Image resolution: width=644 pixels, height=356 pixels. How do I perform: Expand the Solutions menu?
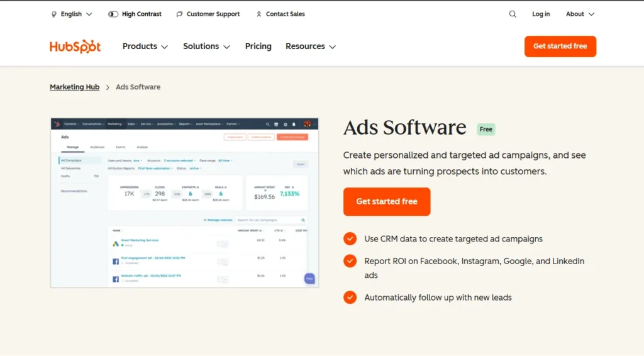point(206,47)
